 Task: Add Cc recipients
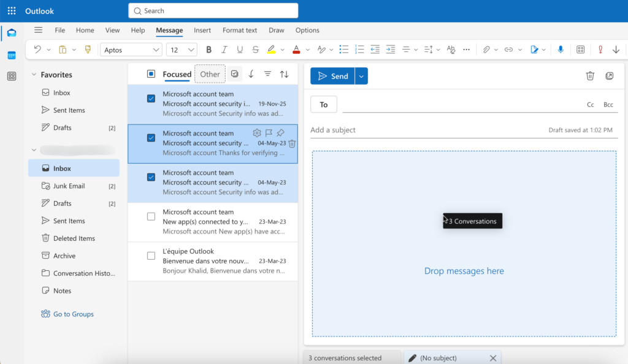(591, 104)
